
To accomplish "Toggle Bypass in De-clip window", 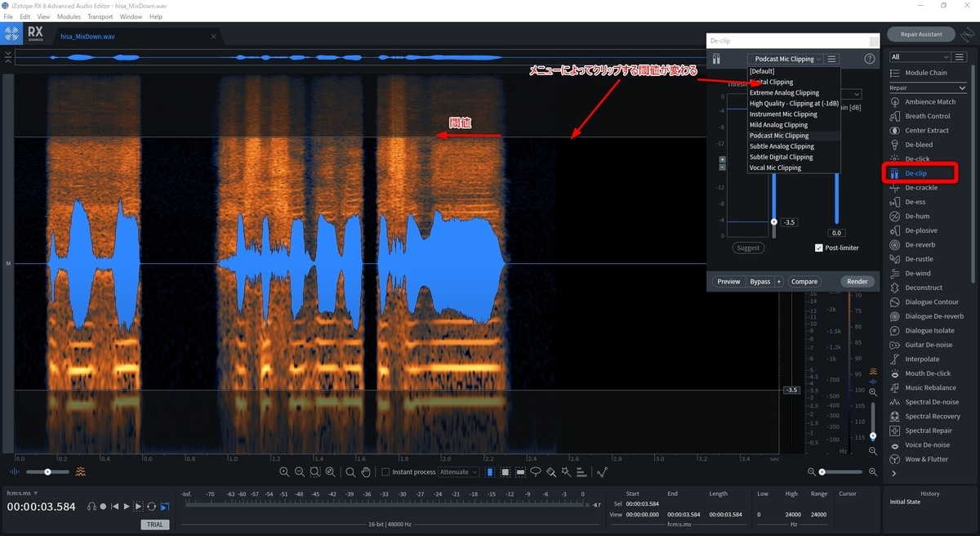I will click(760, 281).
